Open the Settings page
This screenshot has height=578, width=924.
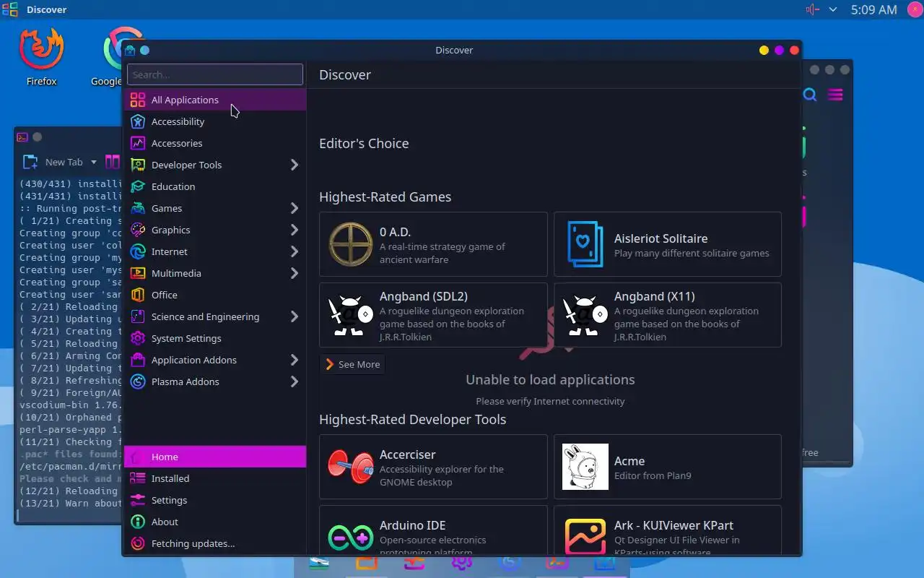pyautogui.click(x=215, y=500)
